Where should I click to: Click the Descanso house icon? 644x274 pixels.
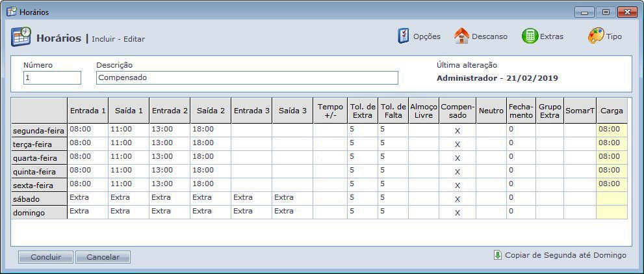pos(461,36)
